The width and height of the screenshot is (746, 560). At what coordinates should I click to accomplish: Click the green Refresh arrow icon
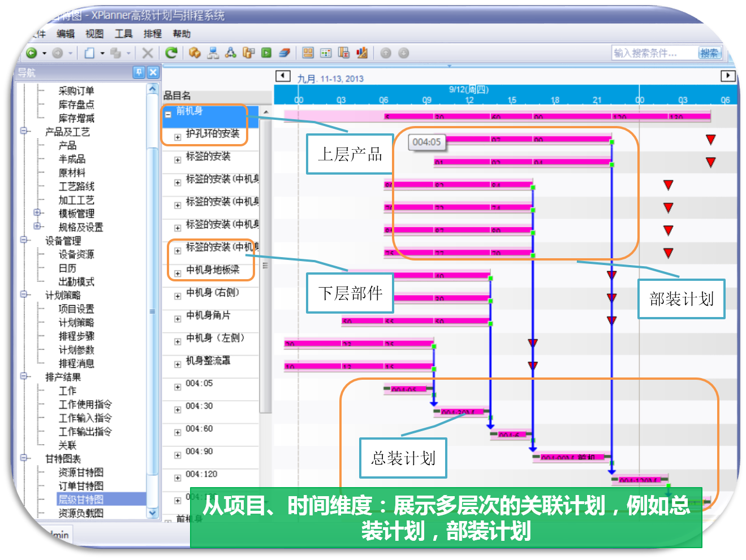tap(171, 53)
